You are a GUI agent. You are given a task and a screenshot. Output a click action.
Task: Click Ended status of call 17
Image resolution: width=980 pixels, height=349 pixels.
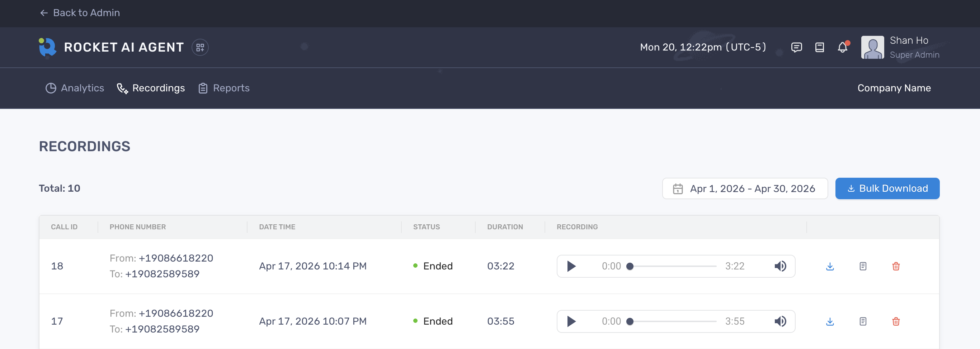pos(433,322)
